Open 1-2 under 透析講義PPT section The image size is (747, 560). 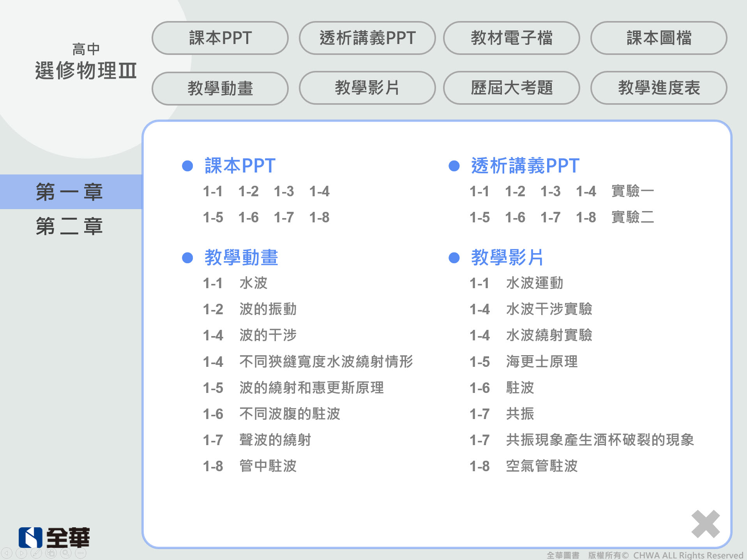[x=515, y=191]
